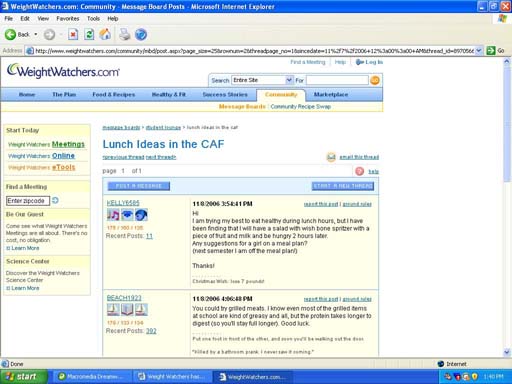Screen dimensions: 512x384
Task: Click the Enter zipcode input field
Action: [x=28, y=201]
